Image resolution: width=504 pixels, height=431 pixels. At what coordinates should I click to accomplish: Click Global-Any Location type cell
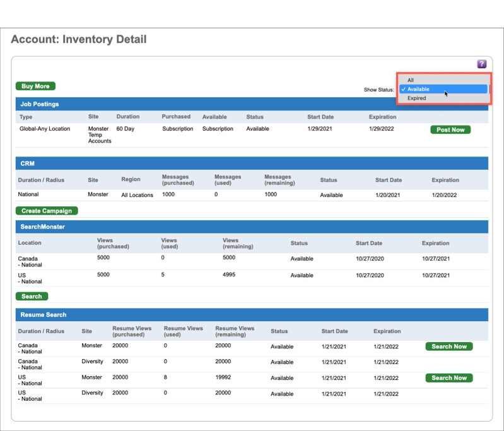pyautogui.click(x=45, y=129)
